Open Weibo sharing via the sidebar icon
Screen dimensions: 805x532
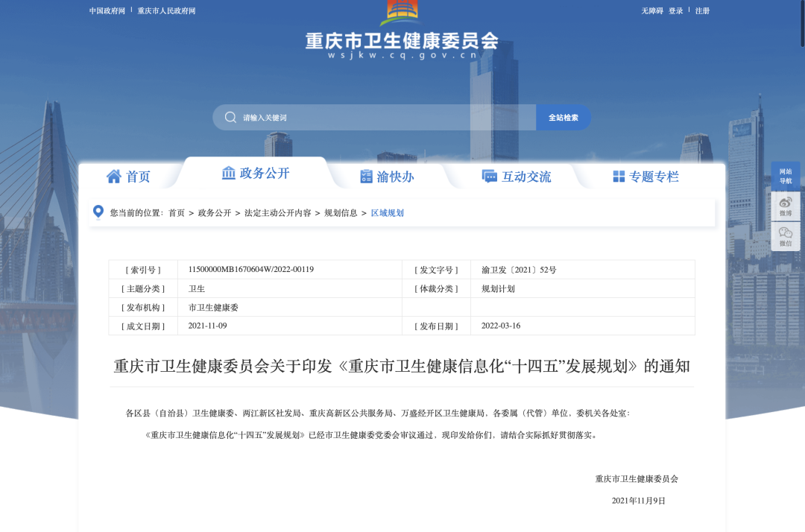786,202
